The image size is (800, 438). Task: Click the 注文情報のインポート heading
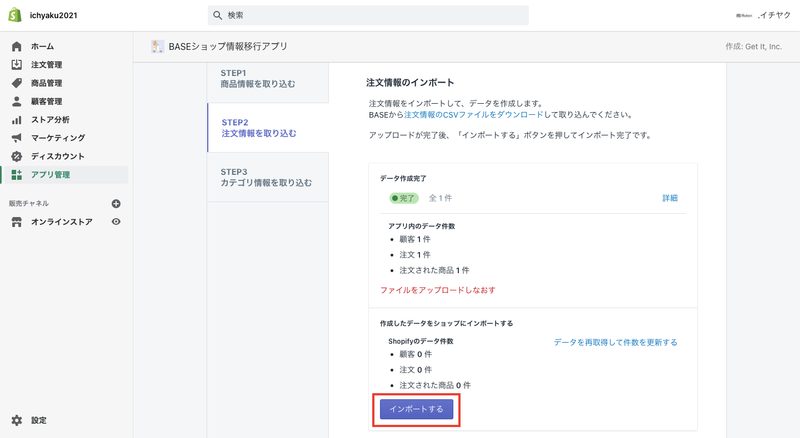tap(410, 82)
